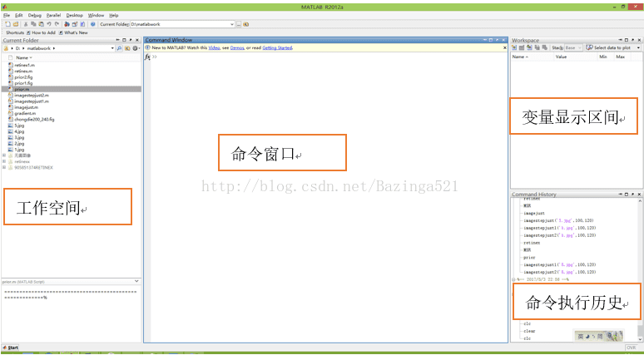Click the browse-for-folder button beside the Current Folder path
Image resolution: width=644 pixels, height=355 pixels.
point(239,24)
